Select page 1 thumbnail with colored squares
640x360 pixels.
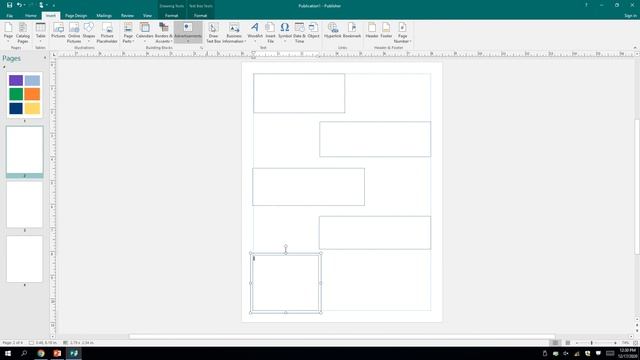(x=24, y=95)
